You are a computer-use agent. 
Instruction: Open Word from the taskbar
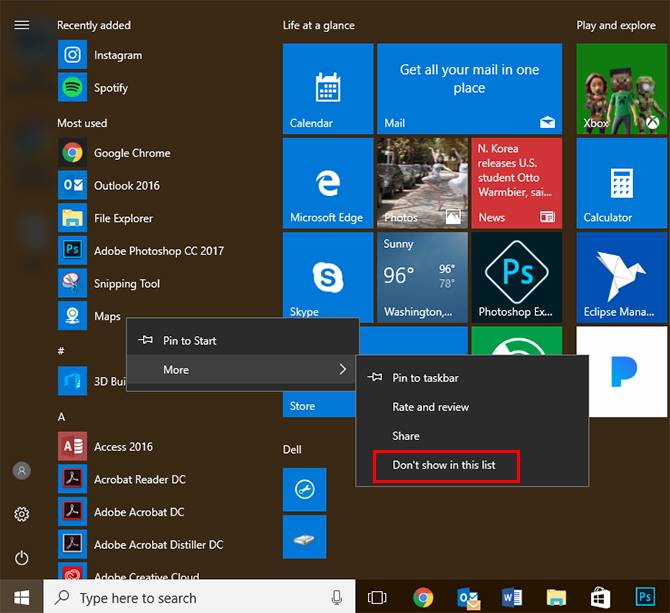point(512,597)
